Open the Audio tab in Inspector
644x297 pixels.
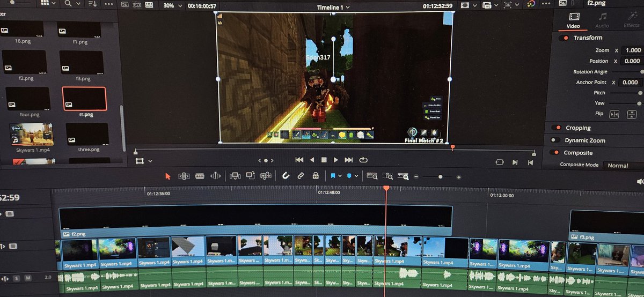[602, 20]
